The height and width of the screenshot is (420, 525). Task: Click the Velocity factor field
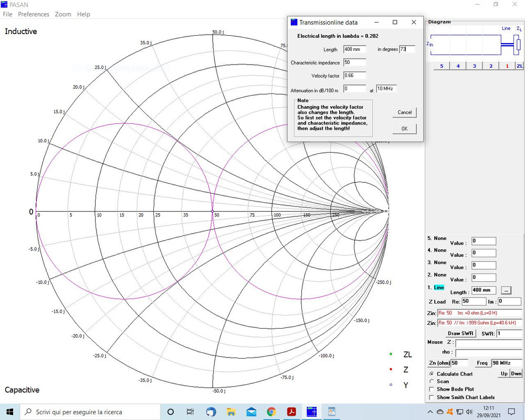coord(354,76)
